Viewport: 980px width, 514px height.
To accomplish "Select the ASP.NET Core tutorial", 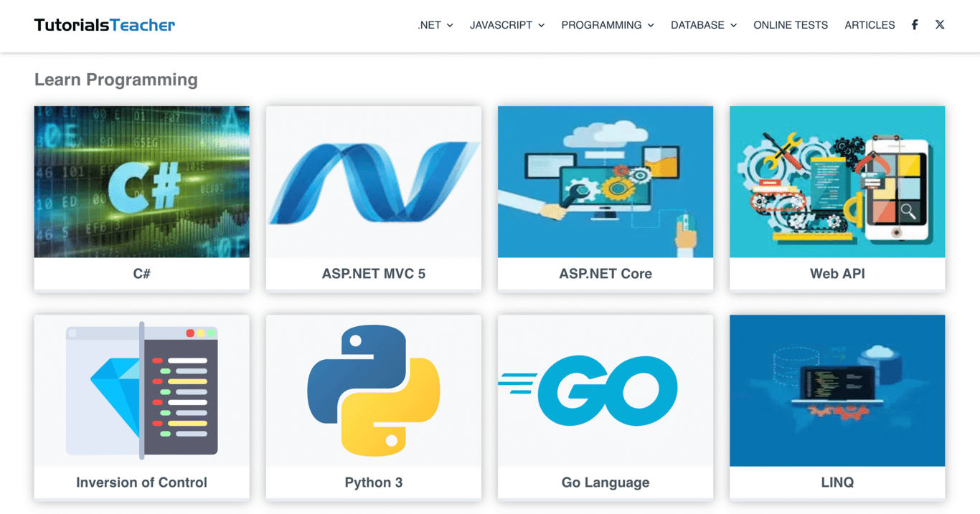I will [x=605, y=273].
